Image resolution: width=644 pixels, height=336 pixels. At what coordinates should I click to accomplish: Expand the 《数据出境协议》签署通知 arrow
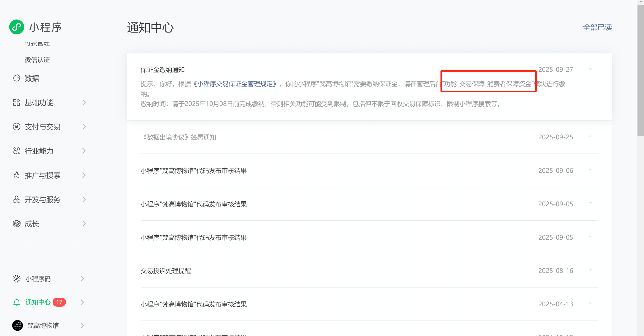[x=590, y=137]
